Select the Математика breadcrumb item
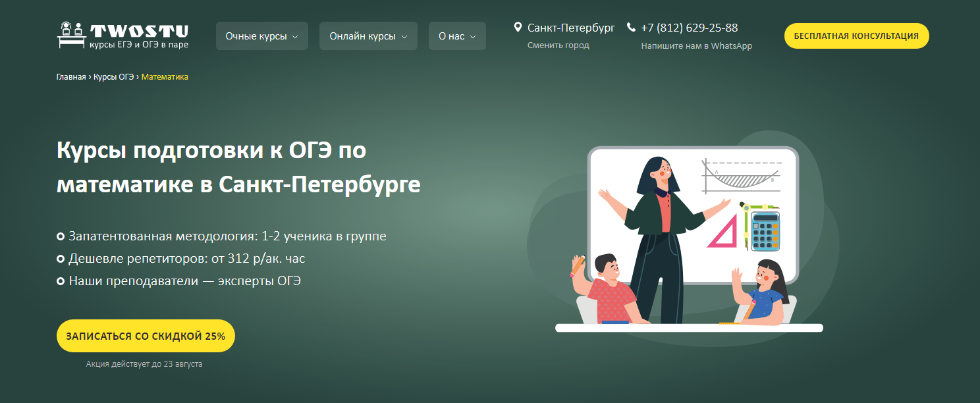The height and width of the screenshot is (403, 980). click(x=165, y=77)
